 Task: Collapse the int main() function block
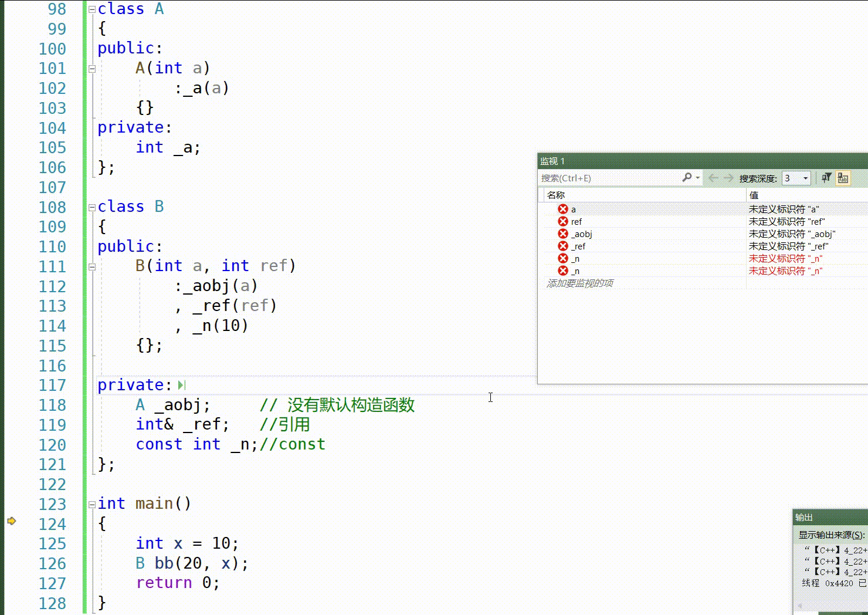(92, 504)
